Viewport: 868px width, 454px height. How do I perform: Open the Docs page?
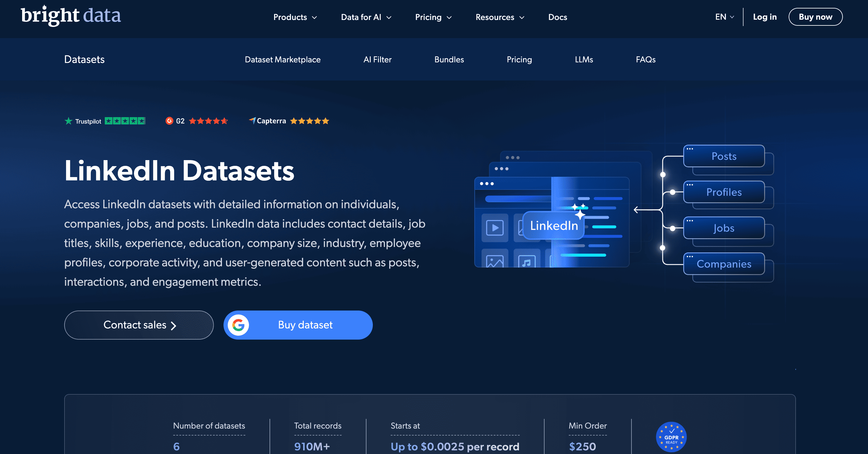(558, 17)
